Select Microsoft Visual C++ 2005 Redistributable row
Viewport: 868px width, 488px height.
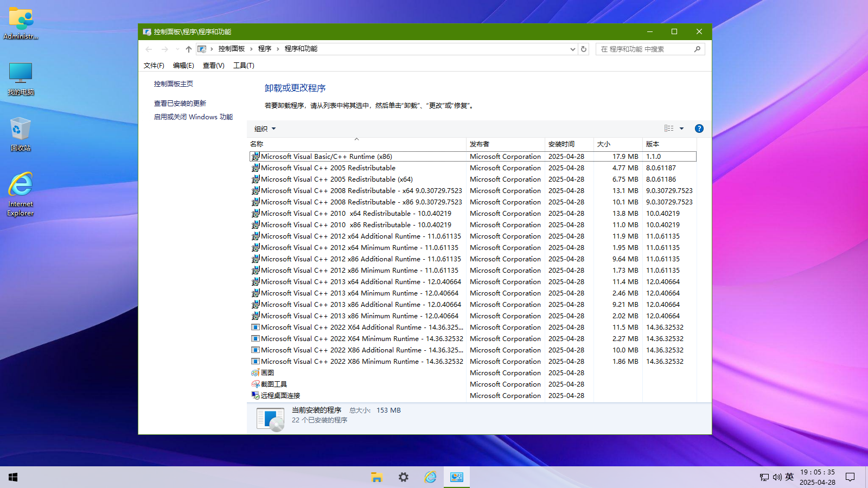coord(473,168)
